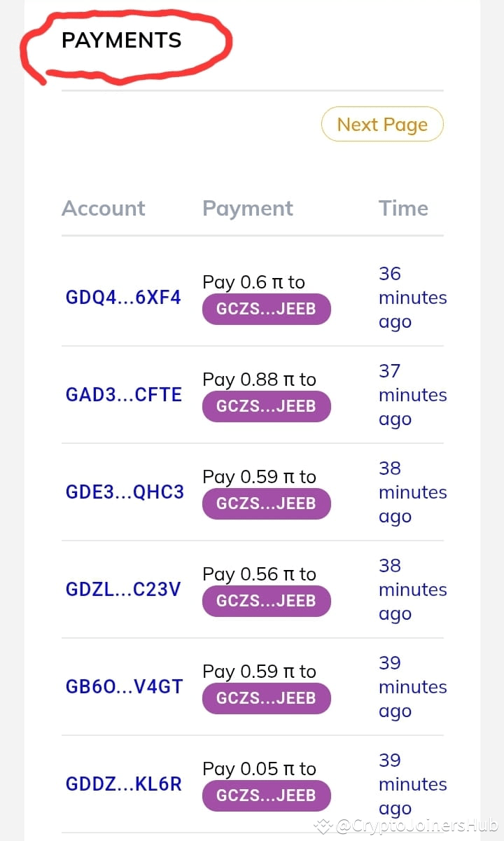Open account GDZL...C23V

[x=123, y=590]
